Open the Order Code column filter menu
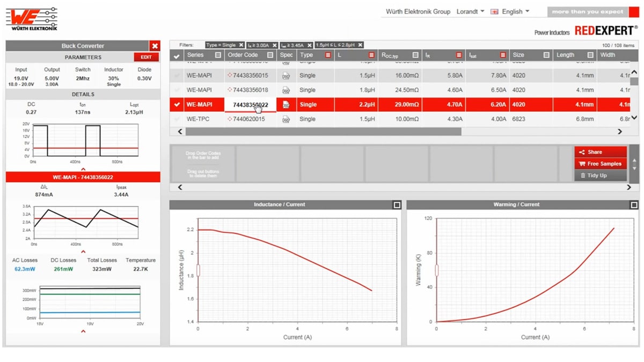The width and height of the screenshot is (644, 362). (270, 55)
